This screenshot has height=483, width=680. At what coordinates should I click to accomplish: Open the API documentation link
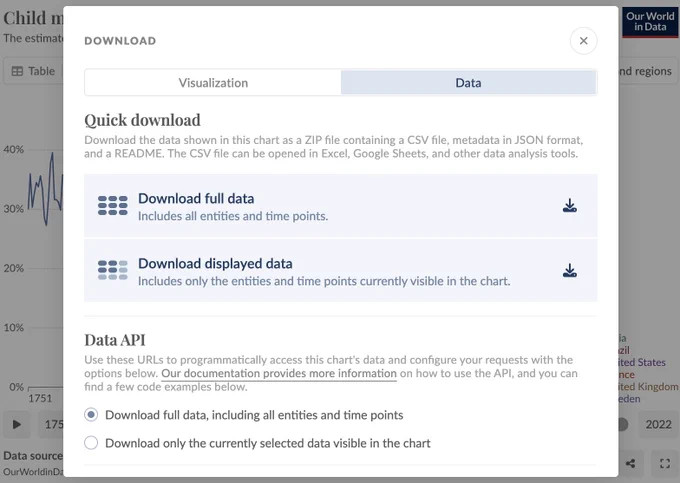coord(279,373)
